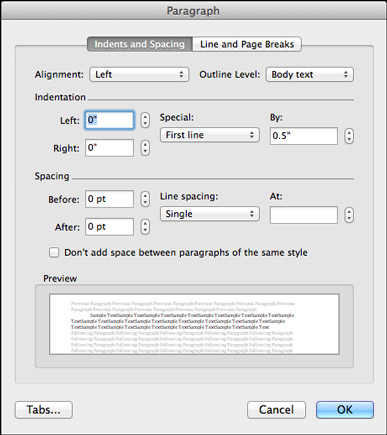Open the Outline Level dropdown
The width and height of the screenshot is (387, 435).
point(310,74)
